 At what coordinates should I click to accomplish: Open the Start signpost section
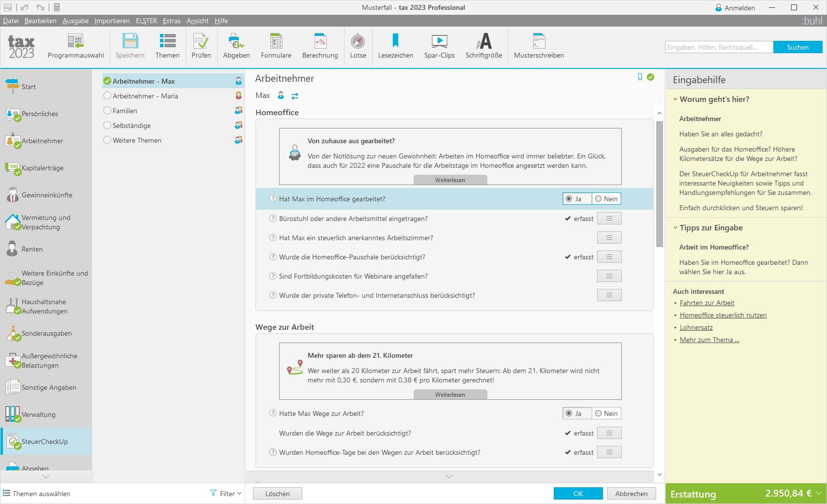click(46, 87)
